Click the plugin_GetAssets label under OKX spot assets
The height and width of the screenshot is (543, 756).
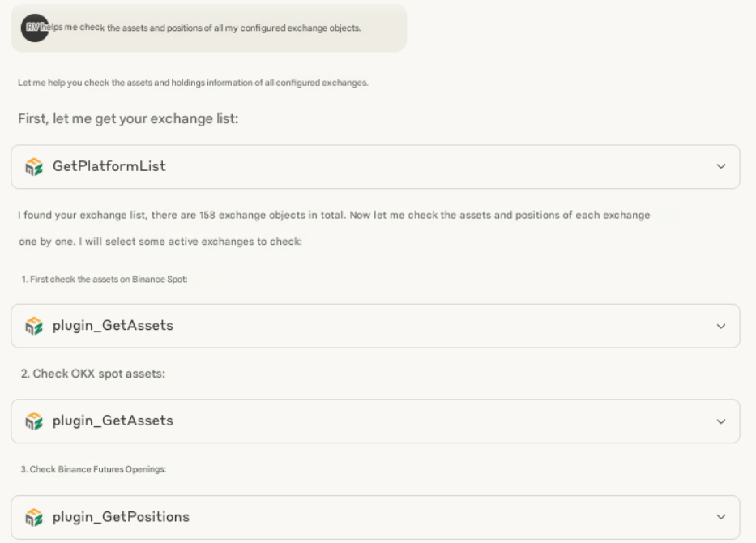click(113, 421)
